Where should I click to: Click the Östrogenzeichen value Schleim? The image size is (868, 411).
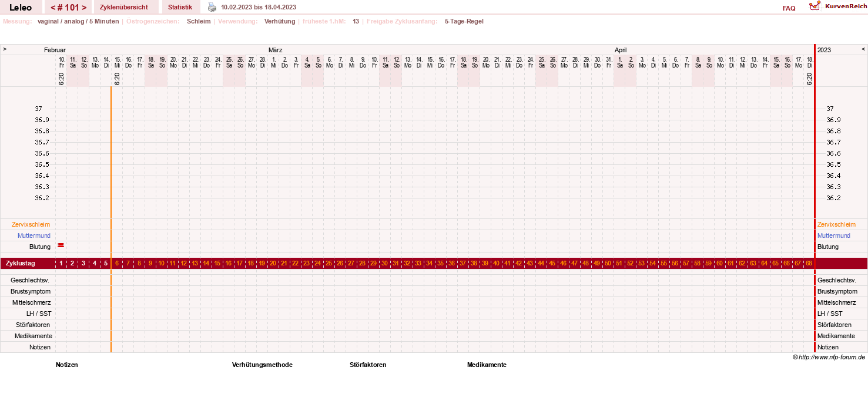coord(199,21)
